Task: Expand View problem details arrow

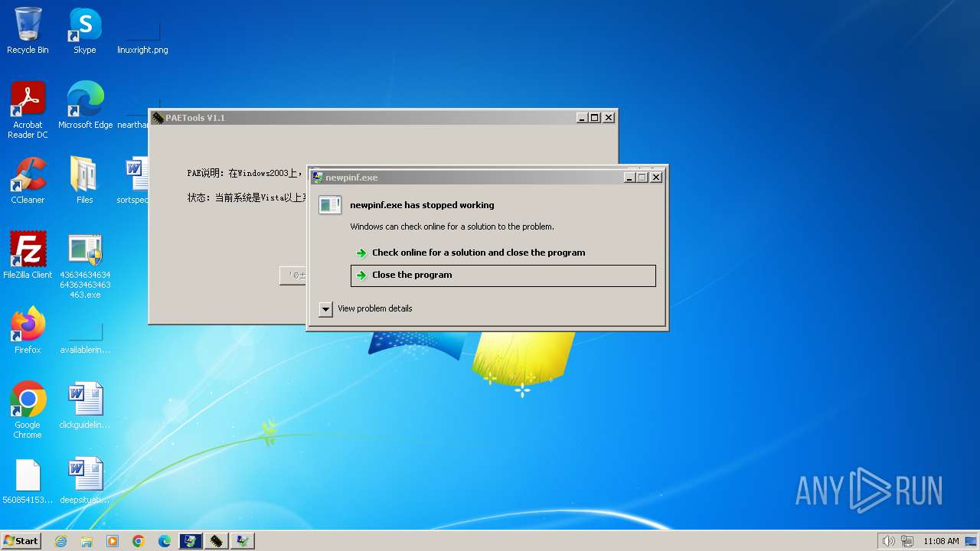Action: (325, 309)
